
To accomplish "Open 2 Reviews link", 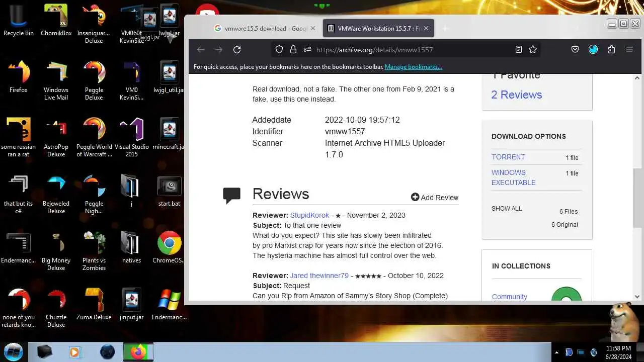I will pos(516,95).
